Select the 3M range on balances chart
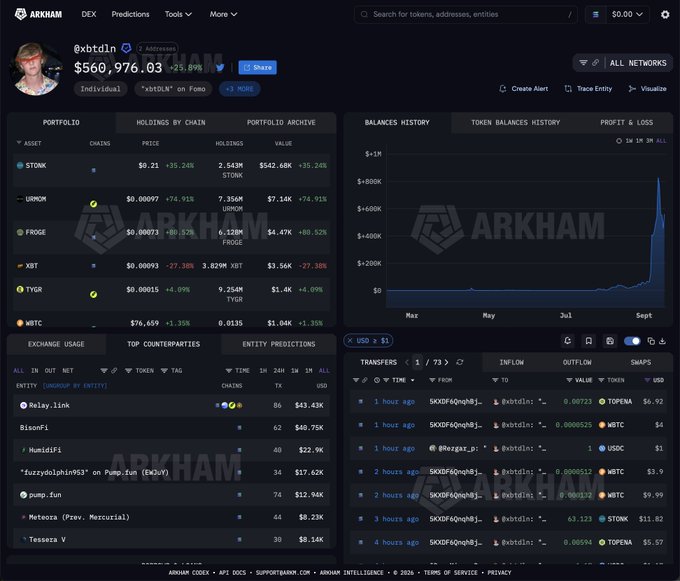The height and width of the screenshot is (581, 680). pyautogui.click(x=650, y=141)
